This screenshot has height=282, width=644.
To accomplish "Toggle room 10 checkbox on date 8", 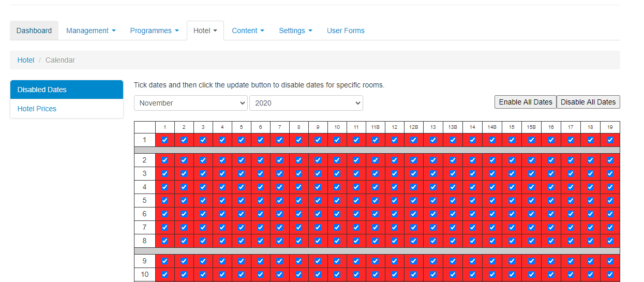I will point(337,241).
